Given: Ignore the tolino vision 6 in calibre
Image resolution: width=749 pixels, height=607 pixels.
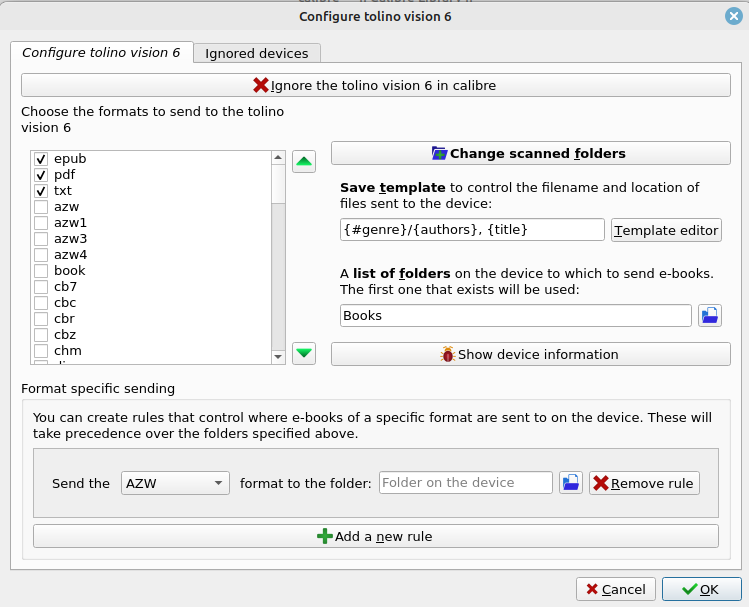Looking at the screenshot, I should click(375, 86).
